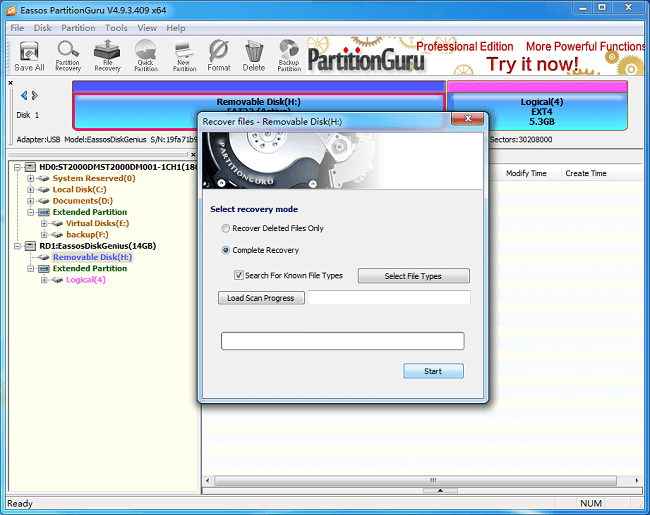The width and height of the screenshot is (650, 515).
Task: Click the Delete partition icon
Action: pos(254,56)
